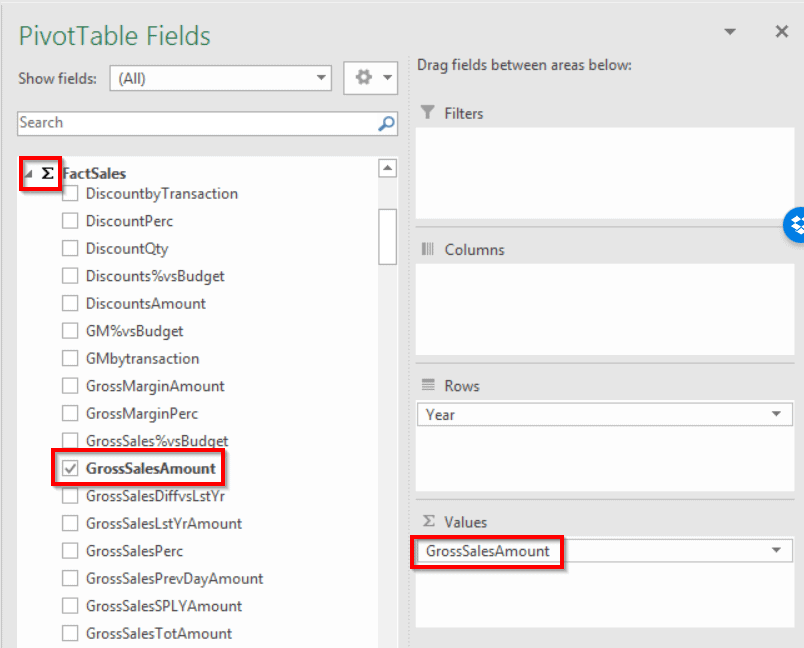Click the Values sigma icon
Screen dimensions: 804x648
tap(429, 521)
